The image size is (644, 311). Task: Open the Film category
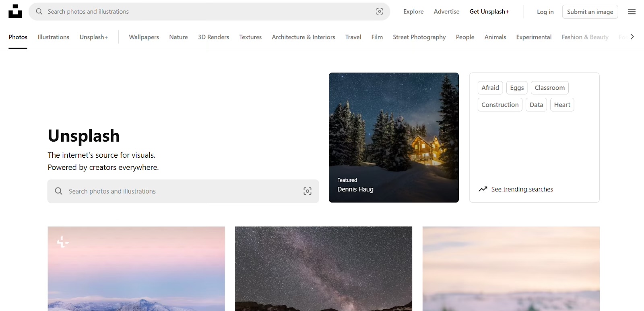[377, 37]
